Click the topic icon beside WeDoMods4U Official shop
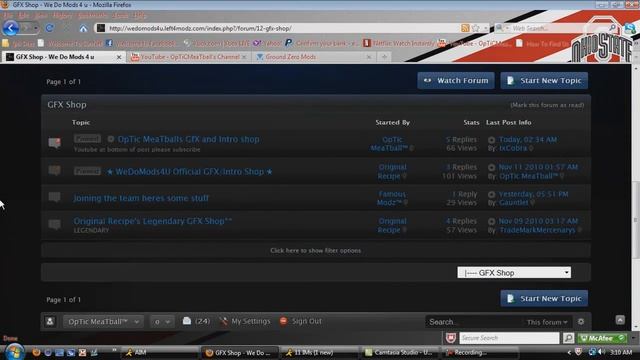 (x=54, y=170)
